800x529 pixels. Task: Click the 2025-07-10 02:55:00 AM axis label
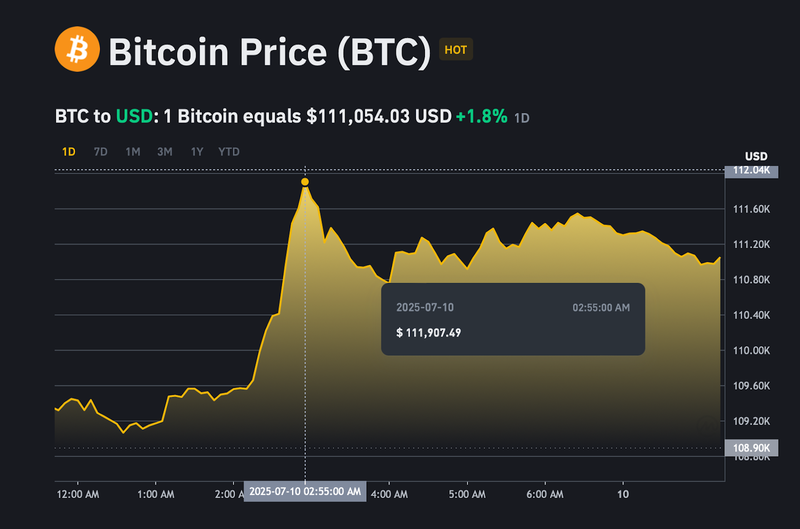305,492
